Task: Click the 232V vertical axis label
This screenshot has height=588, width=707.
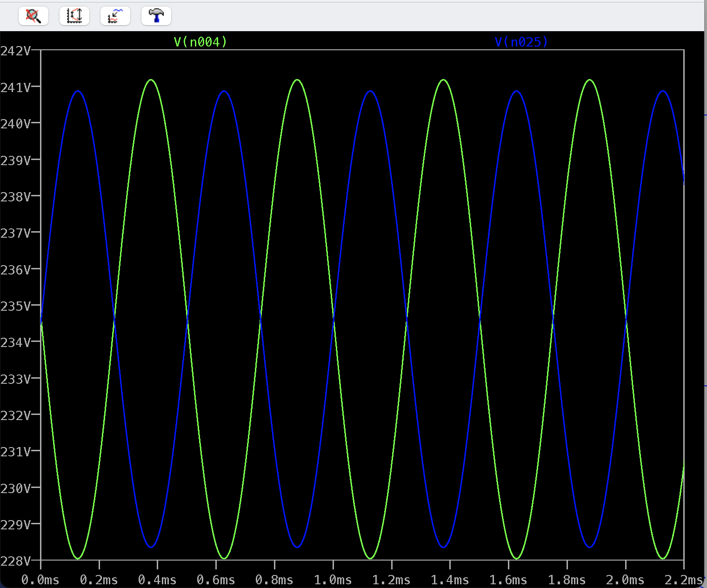Action: pyautogui.click(x=16, y=415)
